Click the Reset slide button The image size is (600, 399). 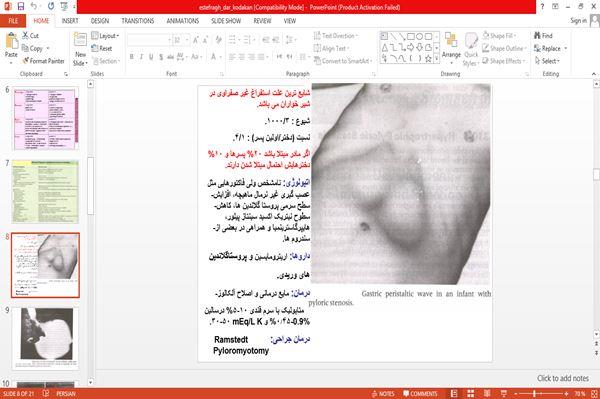click(x=102, y=48)
